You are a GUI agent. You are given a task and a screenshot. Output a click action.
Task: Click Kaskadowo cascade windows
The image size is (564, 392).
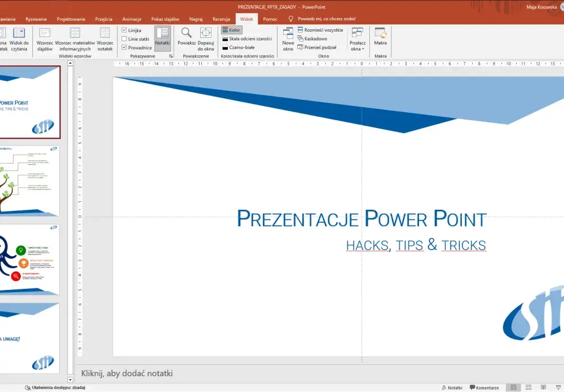(x=312, y=38)
